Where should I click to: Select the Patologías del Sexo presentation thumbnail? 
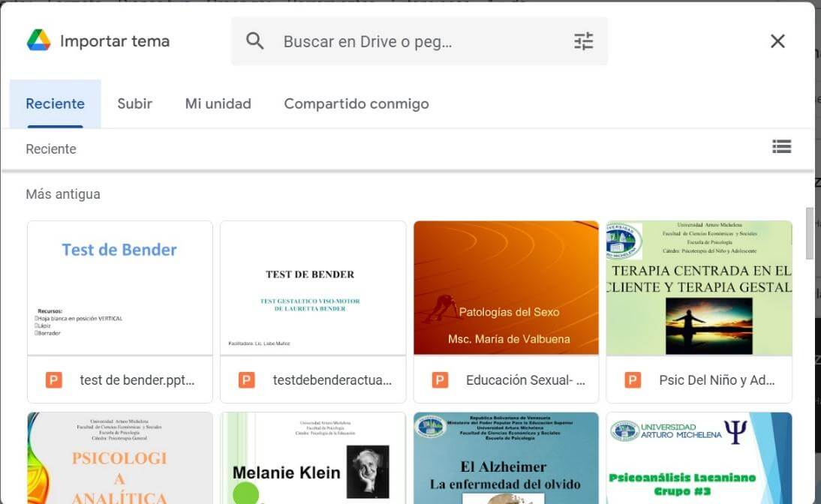(x=506, y=287)
